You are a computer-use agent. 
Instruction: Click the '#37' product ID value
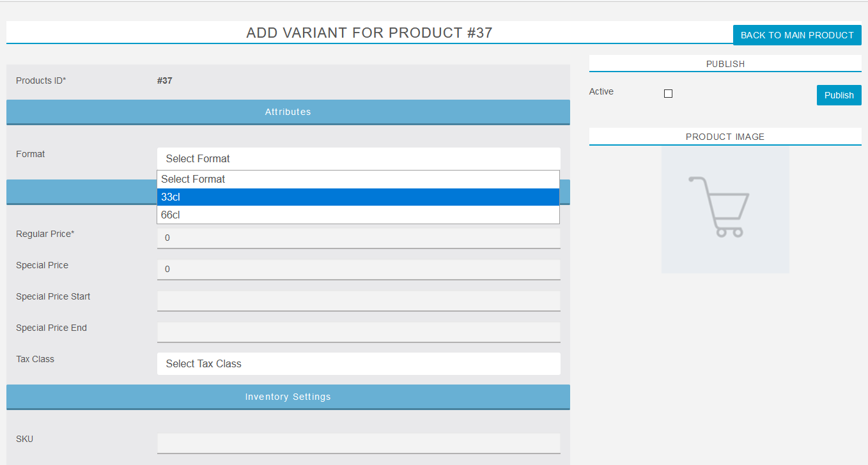point(164,80)
